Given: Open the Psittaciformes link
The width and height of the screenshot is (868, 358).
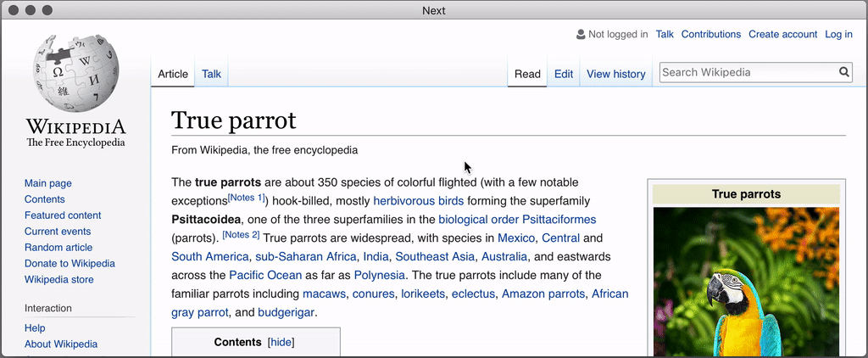Looking at the screenshot, I should pyautogui.click(x=559, y=220).
